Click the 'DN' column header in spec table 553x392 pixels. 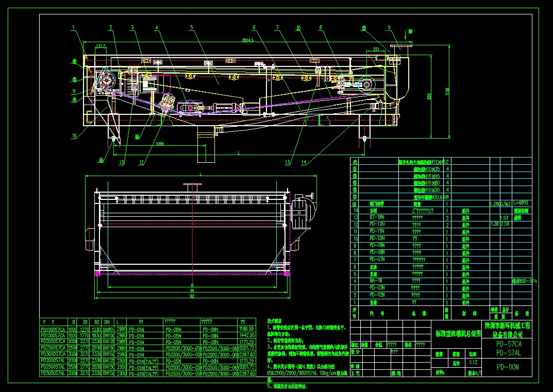tap(107, 322)
